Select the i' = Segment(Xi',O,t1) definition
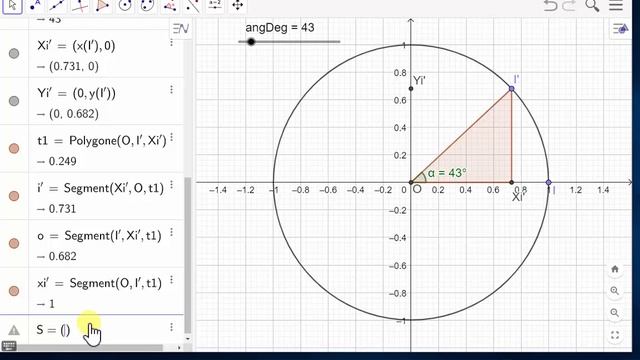The width and height of the screenshot is (640, 360). (x=100, y=188)
